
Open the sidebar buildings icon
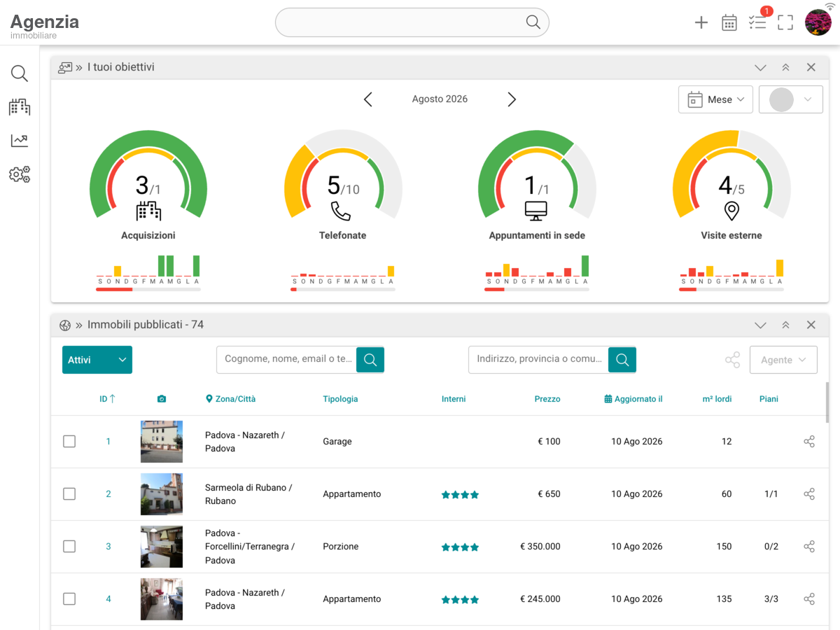click(x=20, y=107)
